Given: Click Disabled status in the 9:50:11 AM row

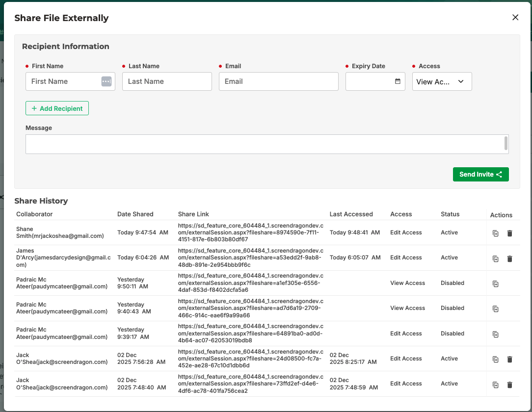Looking at the screenshot, I should click(x=452, y=283).
